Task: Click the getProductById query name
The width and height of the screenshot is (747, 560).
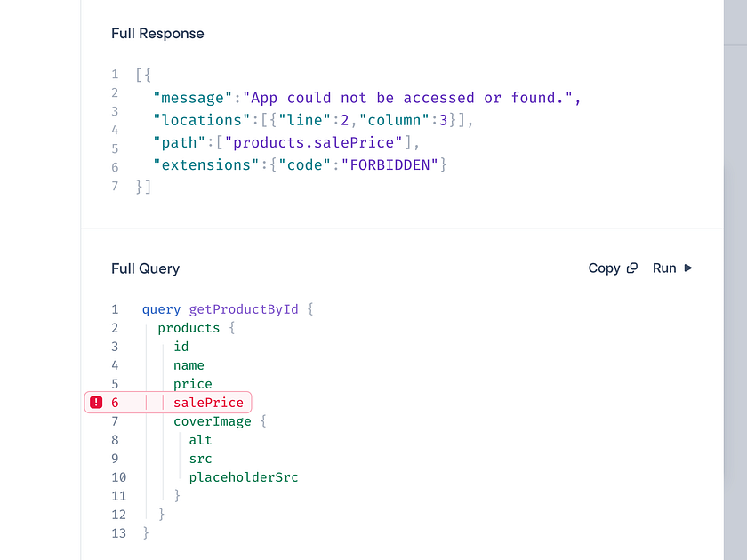Action: (x=244, y=309)
